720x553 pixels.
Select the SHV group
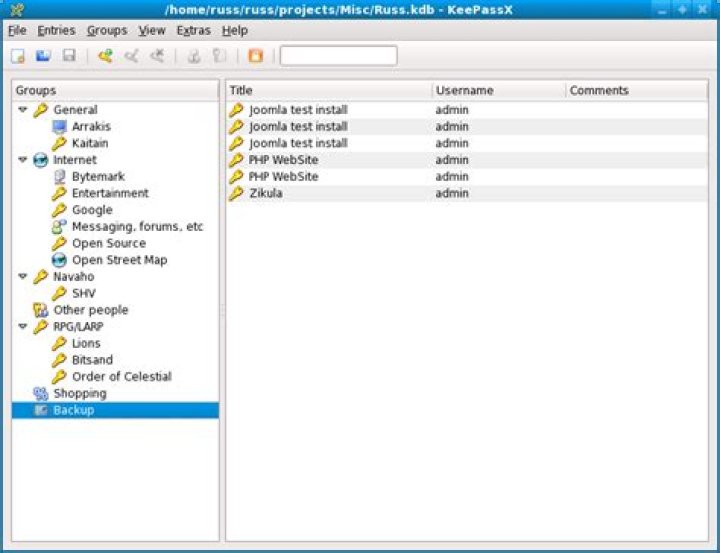(84, 293)
